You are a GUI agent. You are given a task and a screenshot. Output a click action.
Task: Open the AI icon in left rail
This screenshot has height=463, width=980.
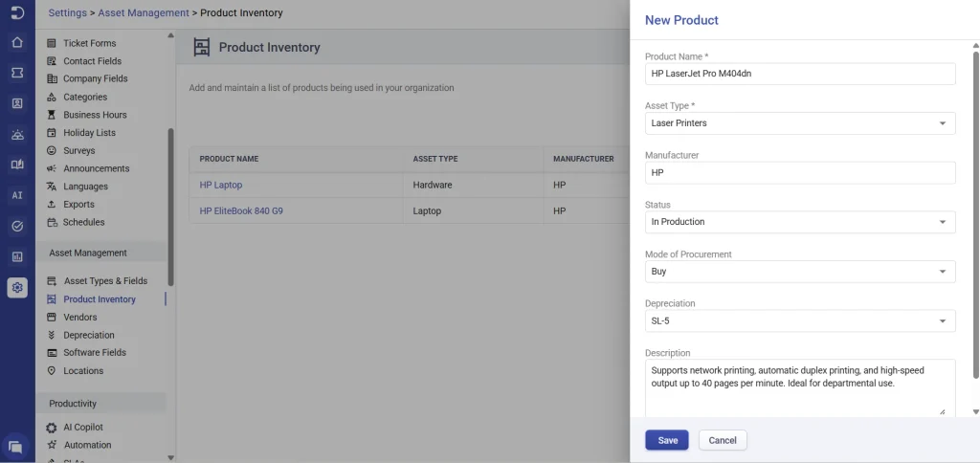(17, 195)
